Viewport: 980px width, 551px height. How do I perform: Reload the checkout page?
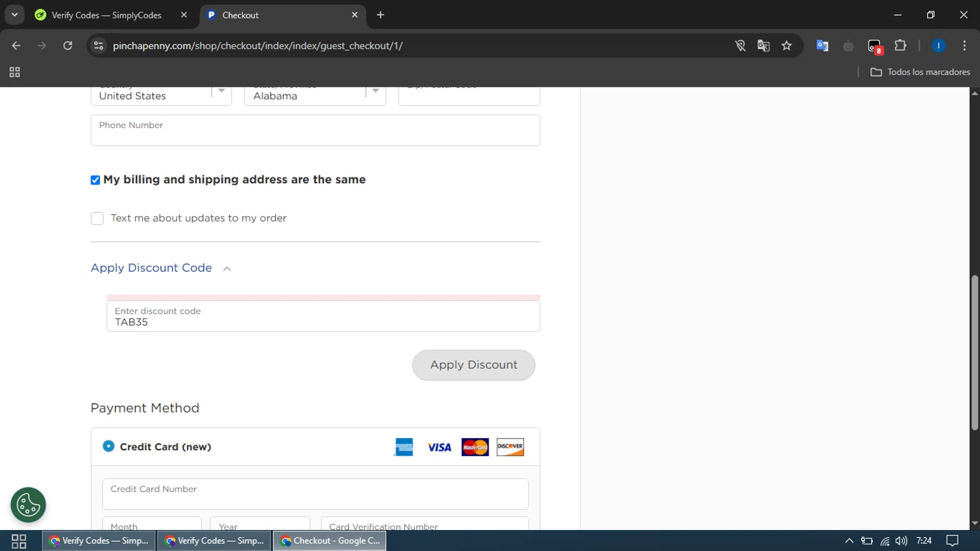coord(68,46)
